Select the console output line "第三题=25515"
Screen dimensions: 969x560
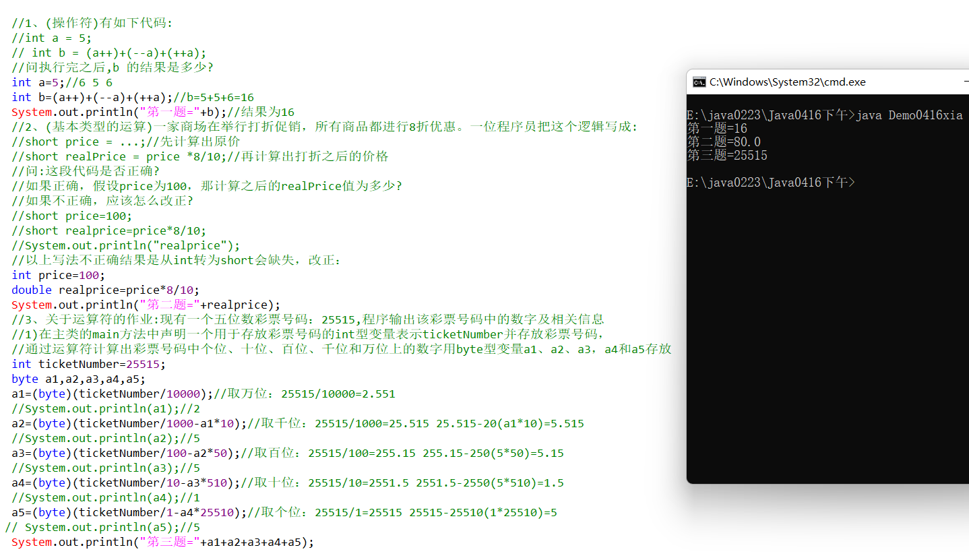click(x=727, y=155)
